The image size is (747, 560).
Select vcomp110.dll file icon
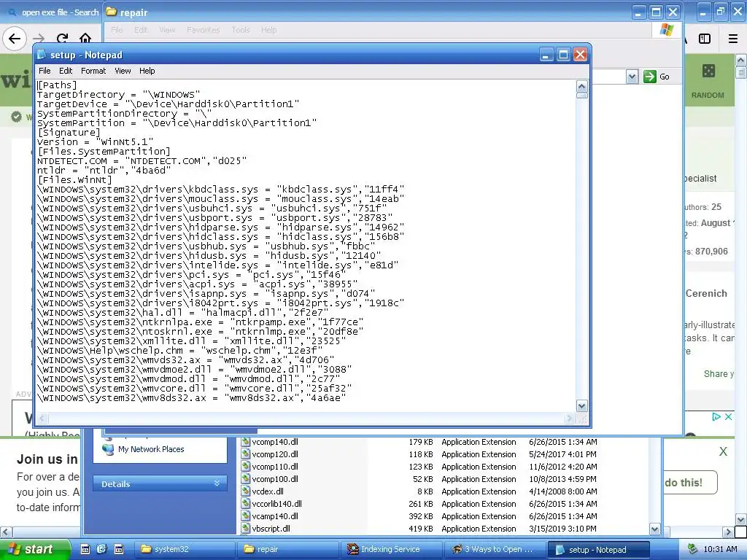tap(245, 467)
